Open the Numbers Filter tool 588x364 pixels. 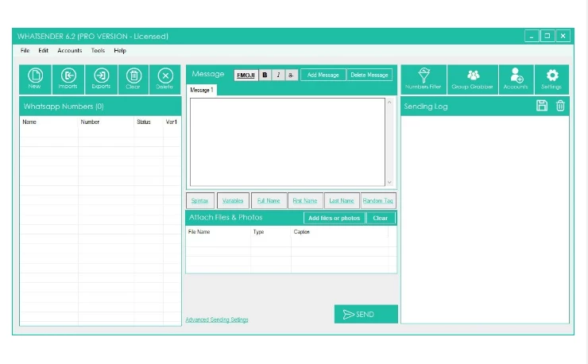click(424, 79)
